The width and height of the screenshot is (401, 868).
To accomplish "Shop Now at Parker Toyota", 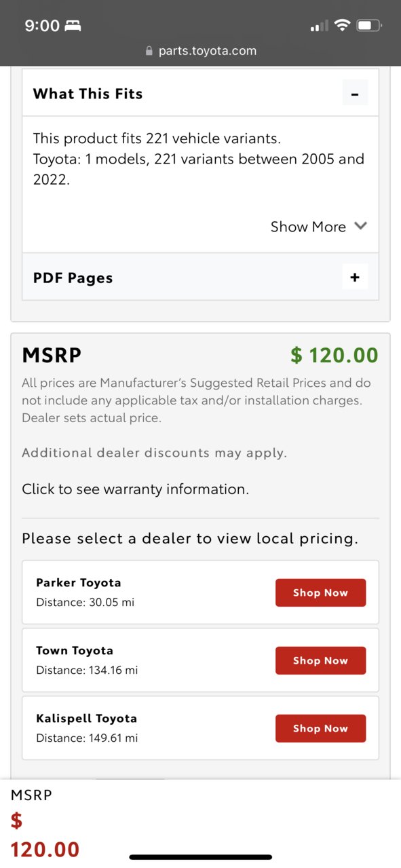I will point(320,592).
